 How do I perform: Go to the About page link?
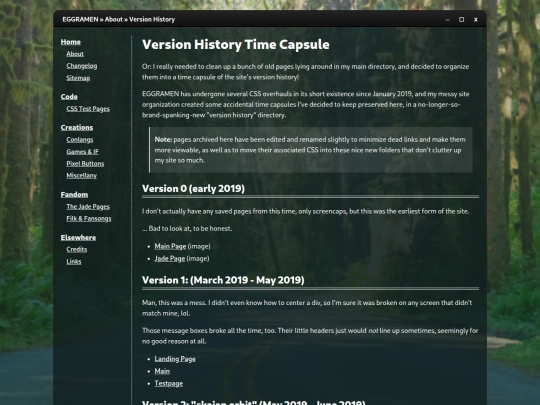coord(75,54)
